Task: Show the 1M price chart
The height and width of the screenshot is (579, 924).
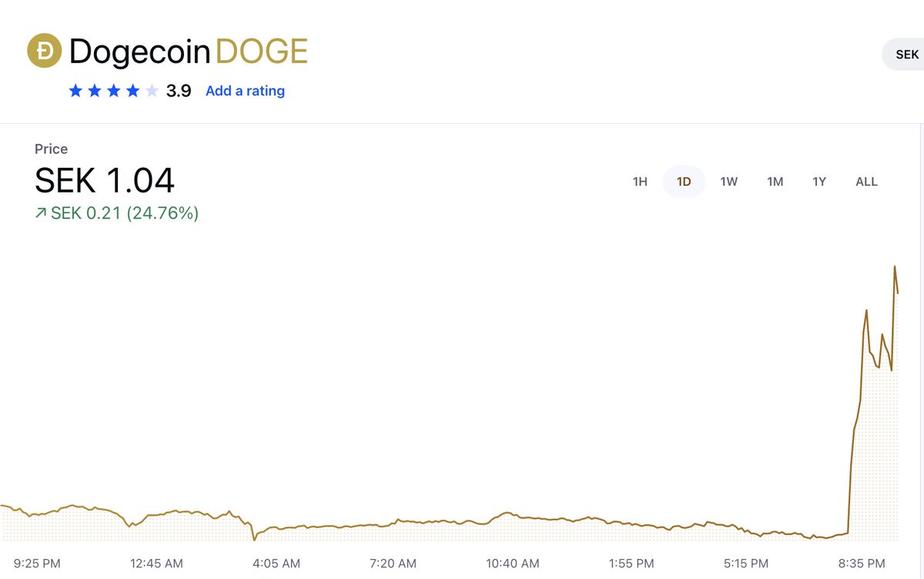Action: [775, 182]
